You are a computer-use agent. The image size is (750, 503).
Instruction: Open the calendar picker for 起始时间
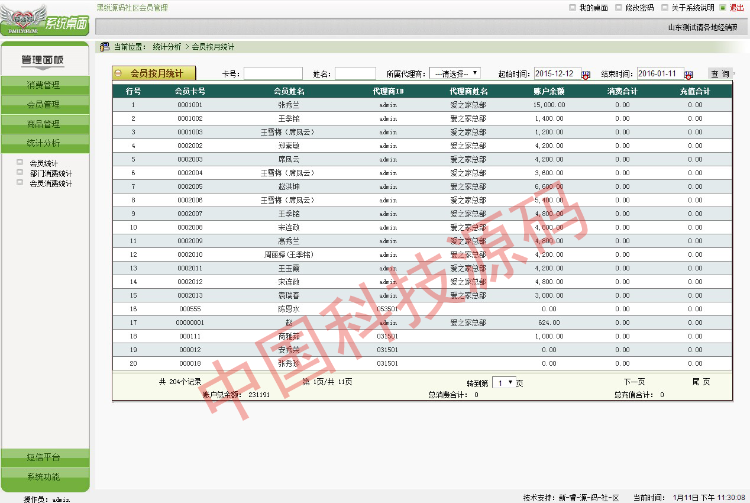(x=586, y=75)
